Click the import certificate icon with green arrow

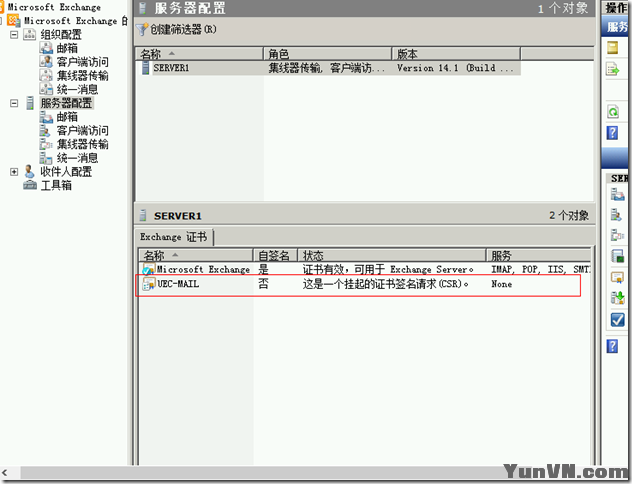(617, 298)
